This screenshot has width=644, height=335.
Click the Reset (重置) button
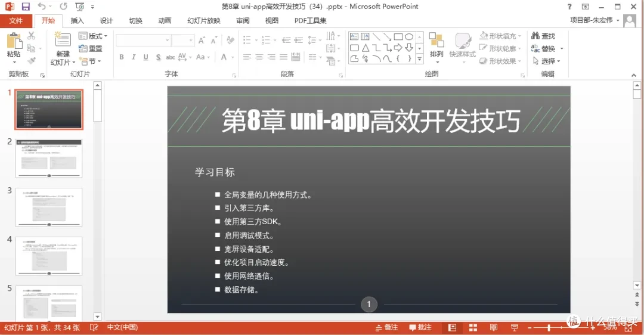(91, 48)
